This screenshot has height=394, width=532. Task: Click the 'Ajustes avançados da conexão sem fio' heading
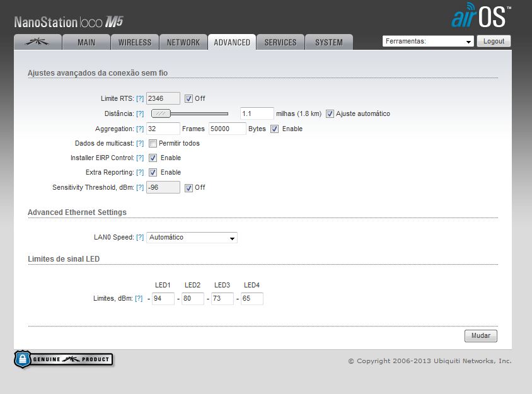pyautogui.click(x=98, y=73)
